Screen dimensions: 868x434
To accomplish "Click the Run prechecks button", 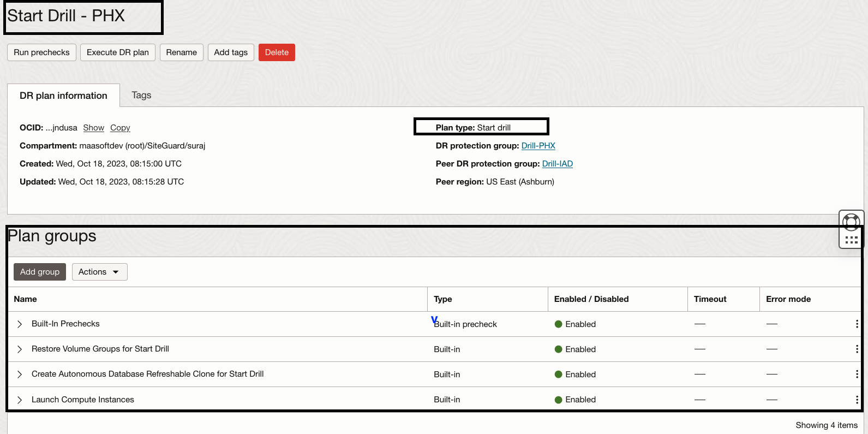I will [x=41, y=52].
